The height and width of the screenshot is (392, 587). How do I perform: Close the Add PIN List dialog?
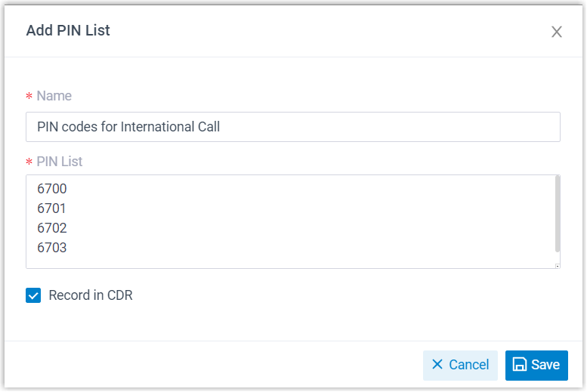[x=557, y=32]
